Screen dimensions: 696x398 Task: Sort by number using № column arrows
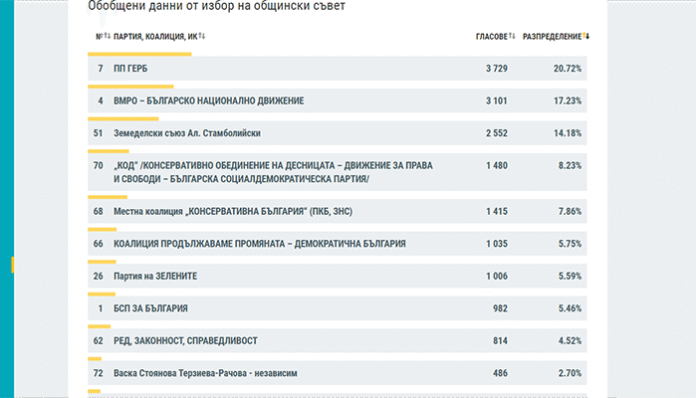pyautogui.click(x=107, y=36)
